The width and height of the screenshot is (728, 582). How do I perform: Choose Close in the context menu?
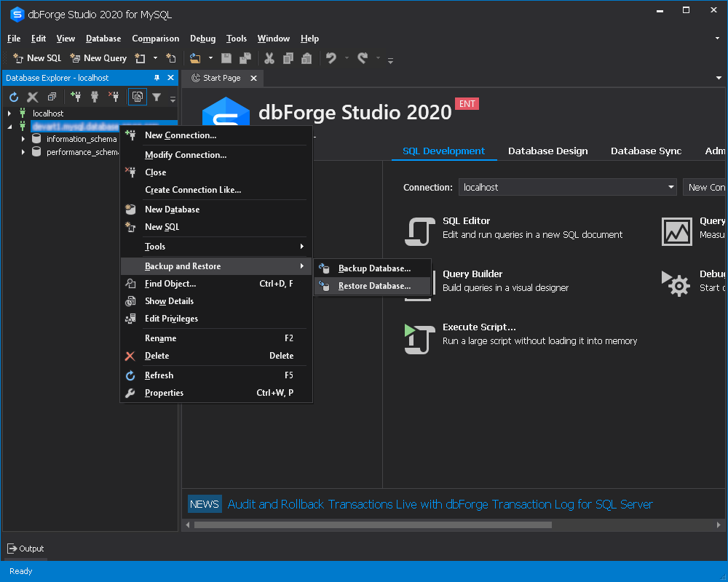[x=216, y=172]
